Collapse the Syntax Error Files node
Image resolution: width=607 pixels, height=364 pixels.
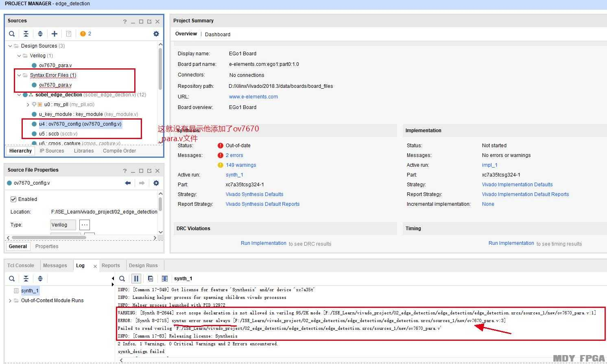pyautogui.click(x=19, y=75)
